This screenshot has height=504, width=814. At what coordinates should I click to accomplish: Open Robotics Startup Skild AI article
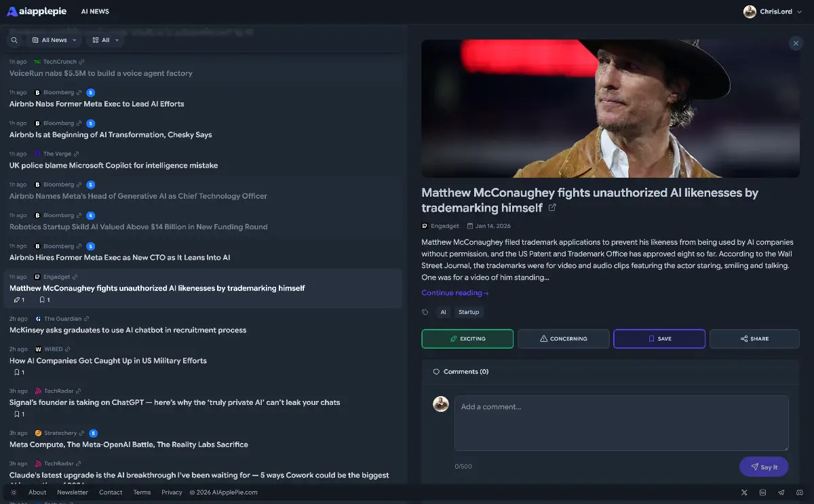[138, 227]
